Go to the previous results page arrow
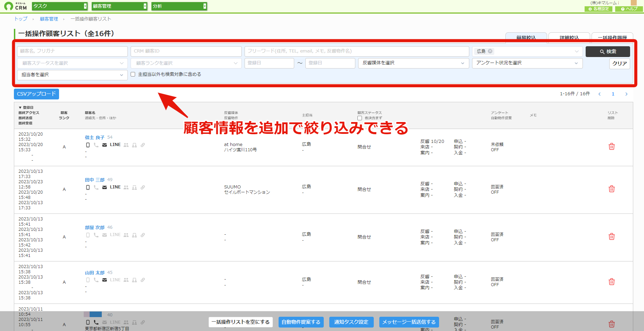 tap(600, 94)
